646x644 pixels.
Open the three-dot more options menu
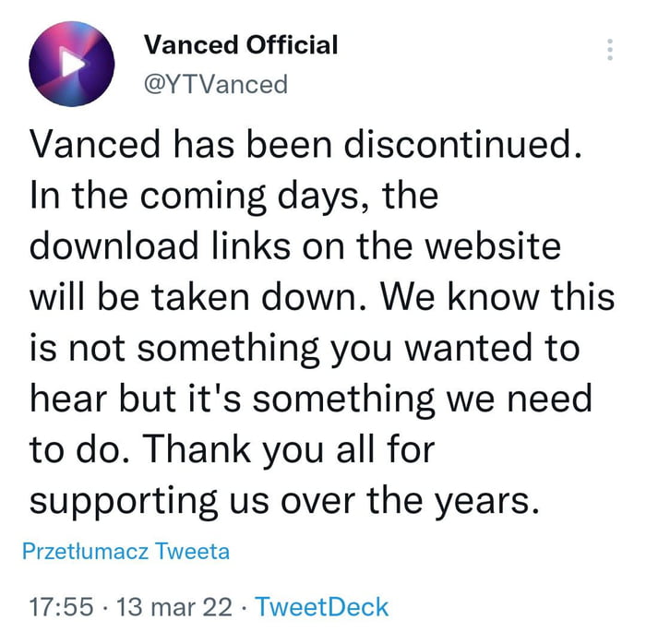coord(609,51)
